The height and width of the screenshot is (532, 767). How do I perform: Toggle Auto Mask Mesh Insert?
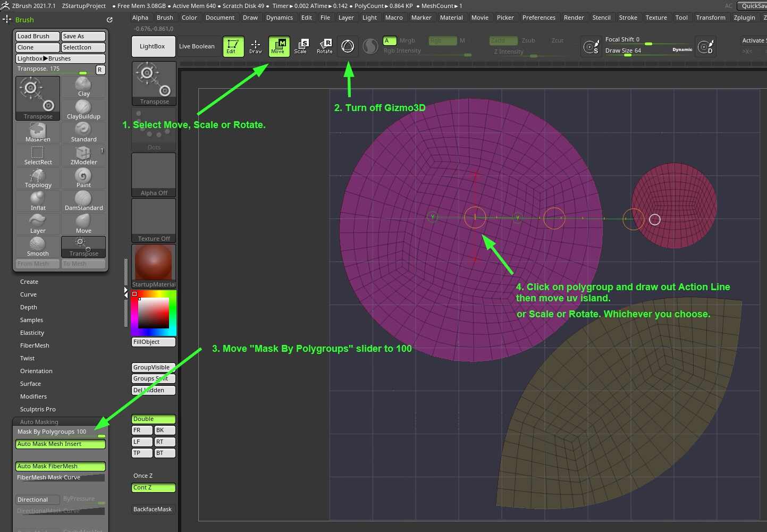coord(61,444)
